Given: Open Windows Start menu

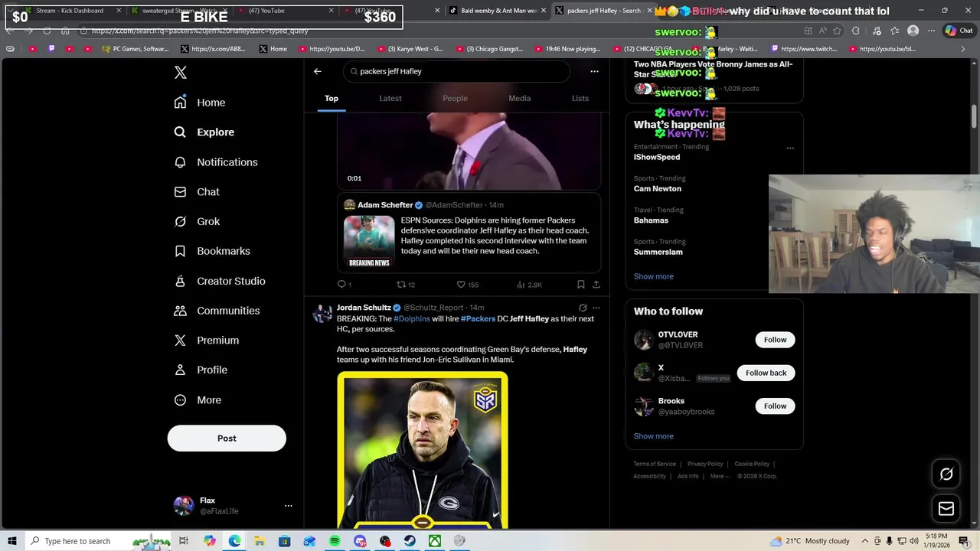Looking at the screenshot, I should [11, 541].
